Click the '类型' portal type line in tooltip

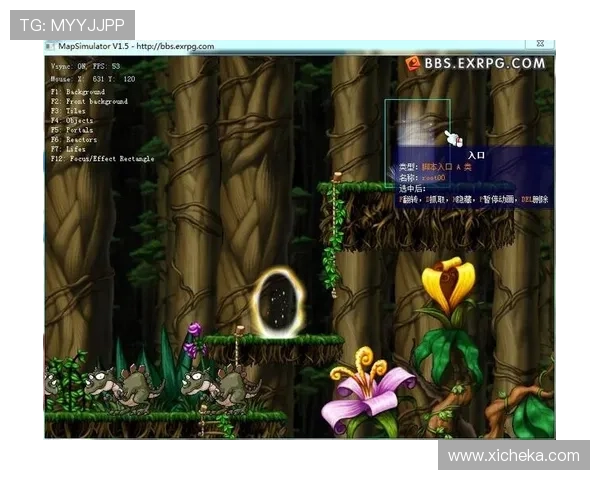[435, 167]
